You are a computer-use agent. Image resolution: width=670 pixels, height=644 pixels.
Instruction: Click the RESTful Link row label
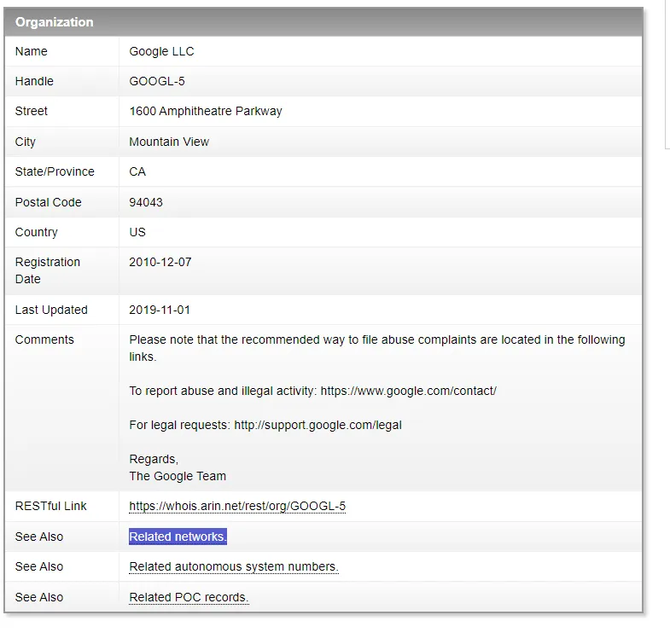(x=51, y=506)
